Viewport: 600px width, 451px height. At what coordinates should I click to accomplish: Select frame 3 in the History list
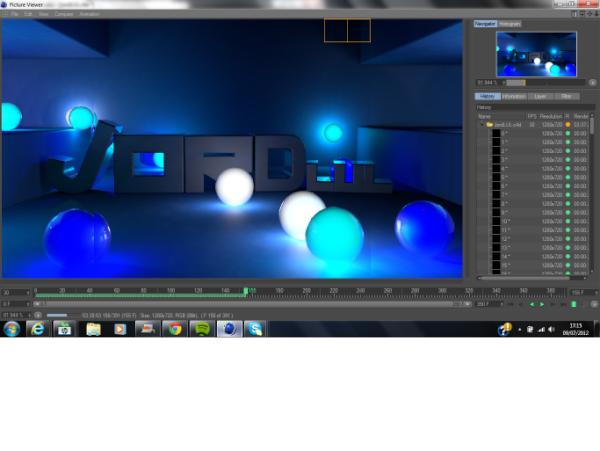(533, 160)
